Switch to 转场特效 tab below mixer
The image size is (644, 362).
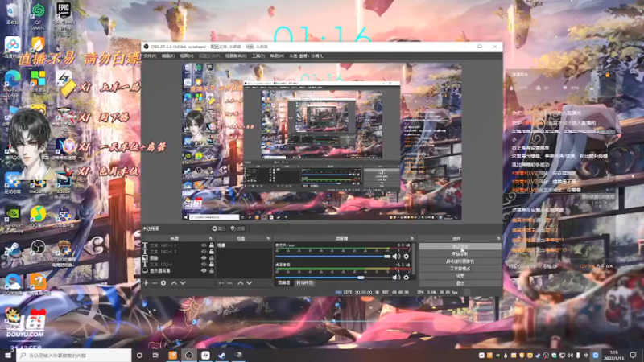(x=304, y=283)
